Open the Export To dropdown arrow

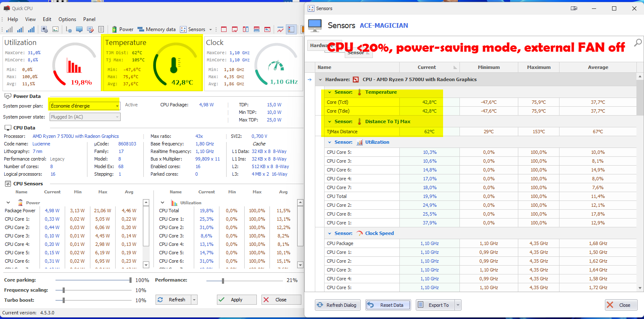click(458, 305)
